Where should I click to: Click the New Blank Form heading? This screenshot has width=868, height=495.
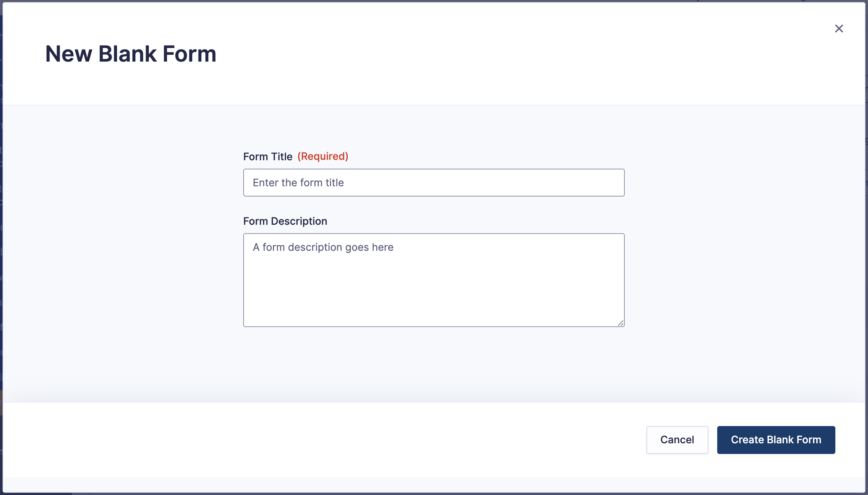(x=131, y=54)
